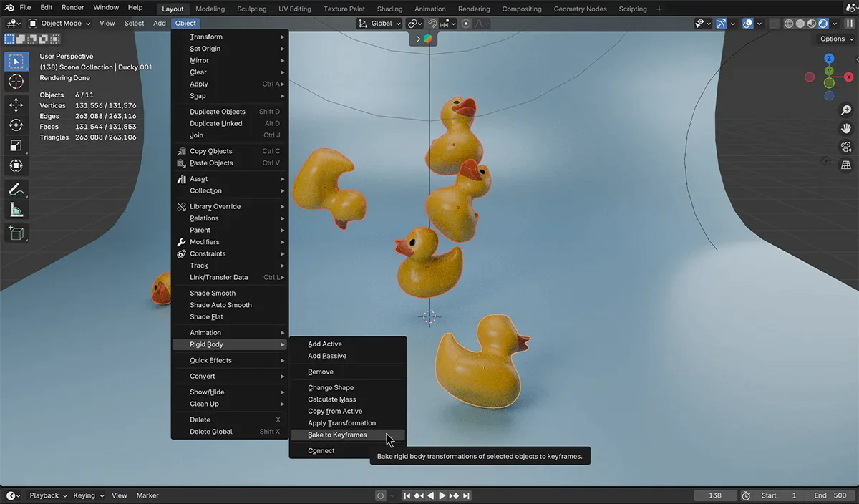This screenshot has width=859, height=504.
Task: Toggle camera view icon
Action: click(x=846, y=147)
